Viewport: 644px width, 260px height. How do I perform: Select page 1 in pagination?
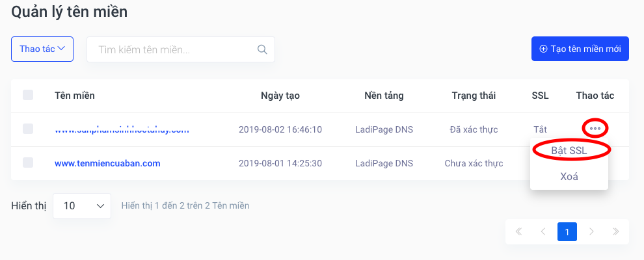567,231
